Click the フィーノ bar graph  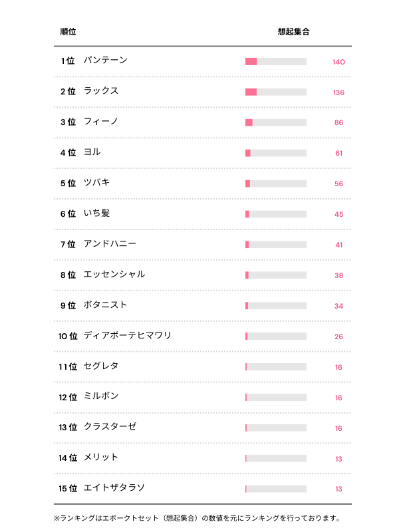pos(275,123)
